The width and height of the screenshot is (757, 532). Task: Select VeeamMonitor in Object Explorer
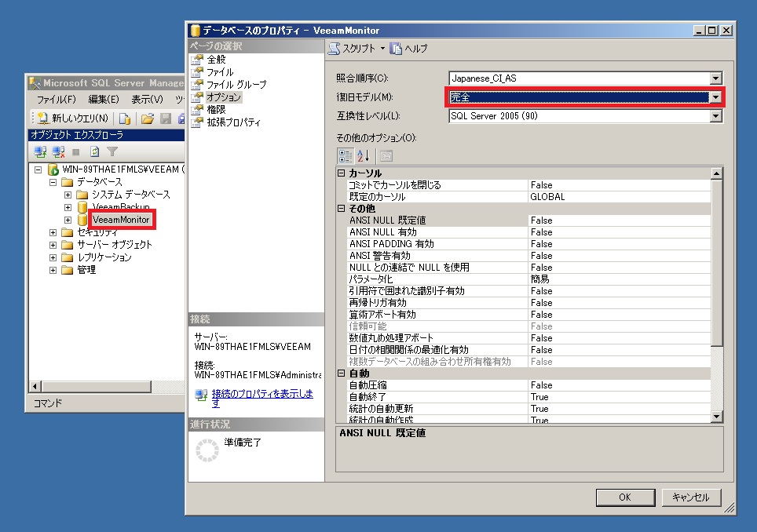121,220
